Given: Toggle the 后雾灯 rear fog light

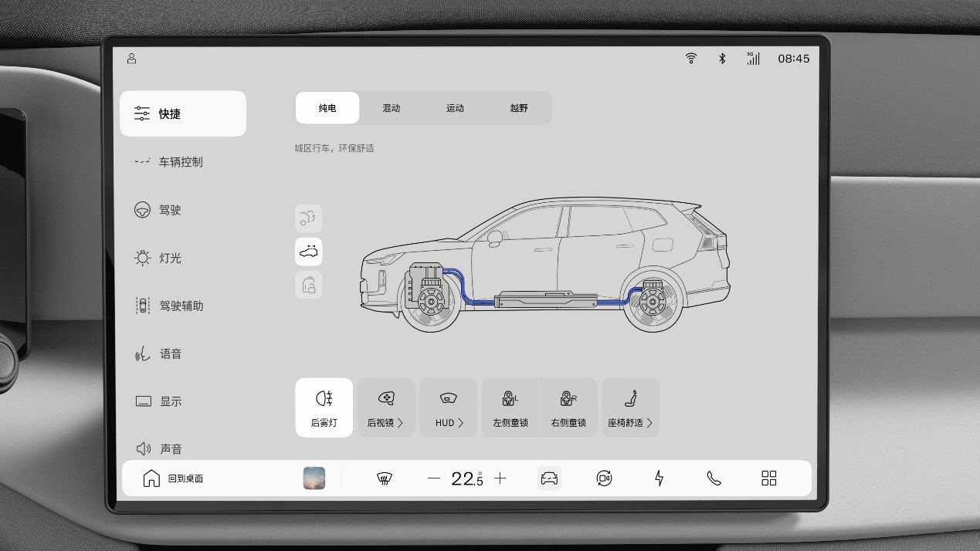Looking at the screenshot, I should pos(324,407).
